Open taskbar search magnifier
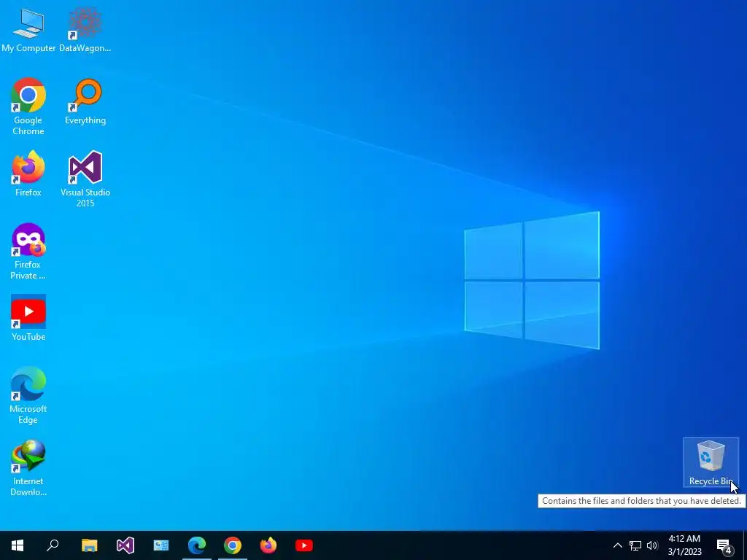The image size is (747, 560). pos(53,545)
